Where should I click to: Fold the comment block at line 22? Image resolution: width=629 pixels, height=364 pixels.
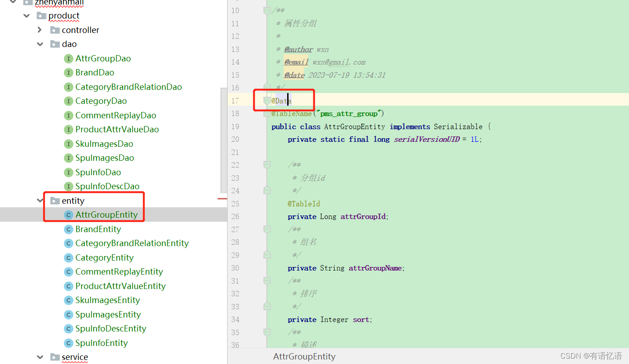click(x=267, y=165)
